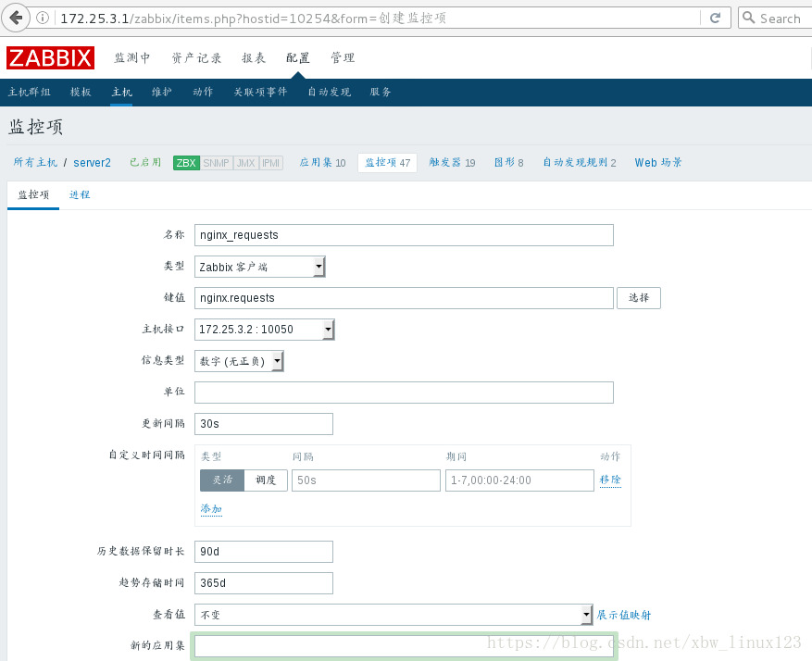
Task: Click the site info icon in address bar
Action: click(x=43, y=19)
